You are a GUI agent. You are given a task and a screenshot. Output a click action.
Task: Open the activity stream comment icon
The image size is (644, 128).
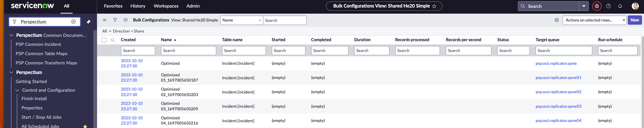tap(126, 20)
